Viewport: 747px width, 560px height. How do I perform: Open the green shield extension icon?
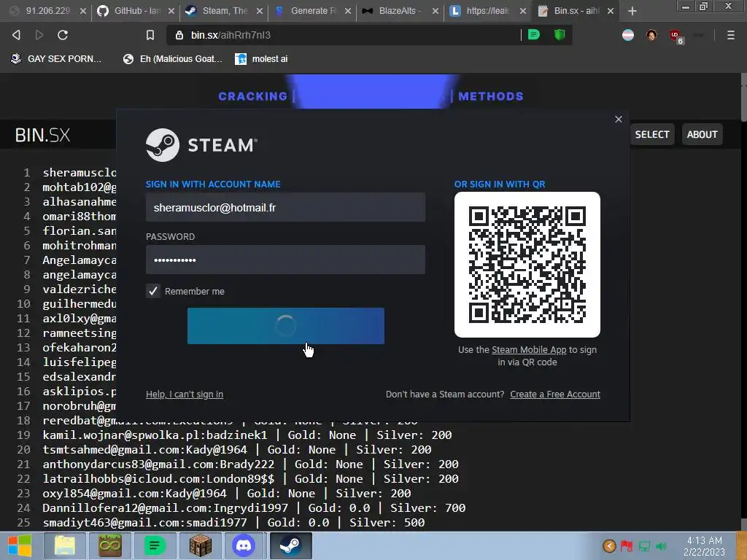560,35
